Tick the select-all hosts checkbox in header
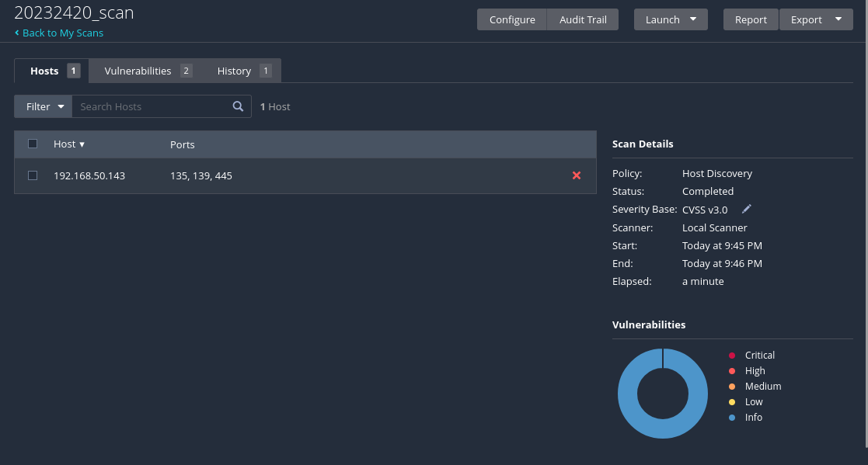The width and height of the screenshot is (868, 465). tap(33, 144)
